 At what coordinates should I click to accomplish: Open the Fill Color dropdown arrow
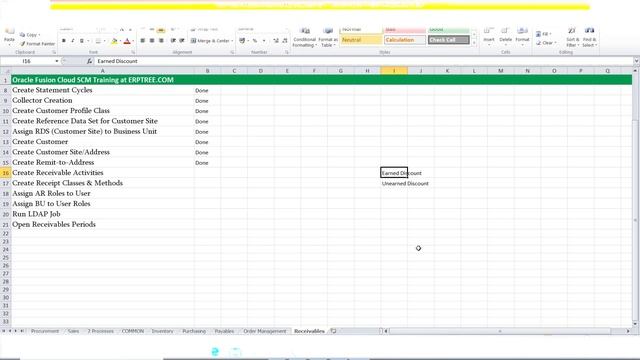(x=120, y=41)
